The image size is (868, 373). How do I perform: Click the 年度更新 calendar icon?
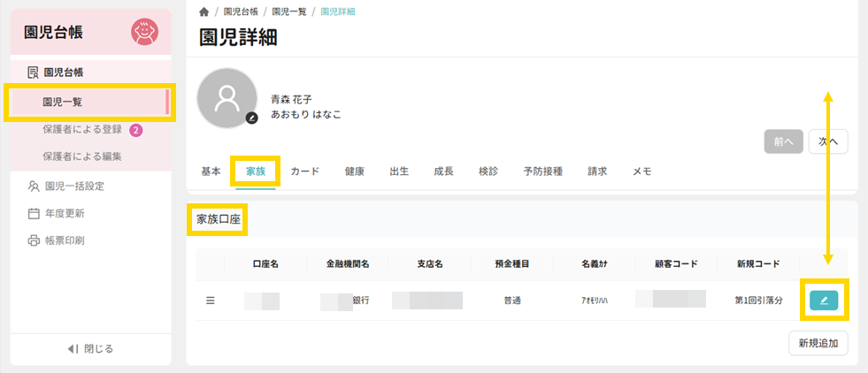coord(34,213)
